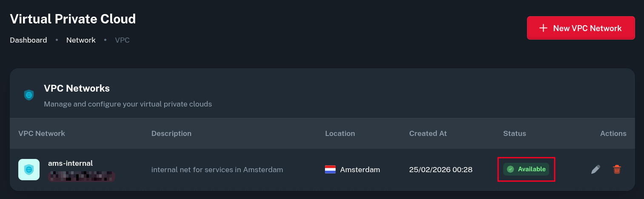Click the VPC Network column header

point(42,133)
